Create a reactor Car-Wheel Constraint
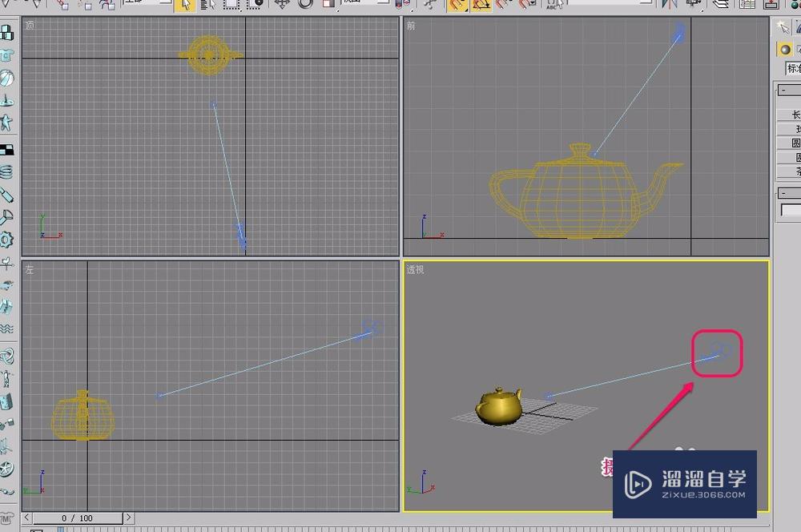Image resolution: width=801 pixels, height=532 pixels. [x=6, y=469]
